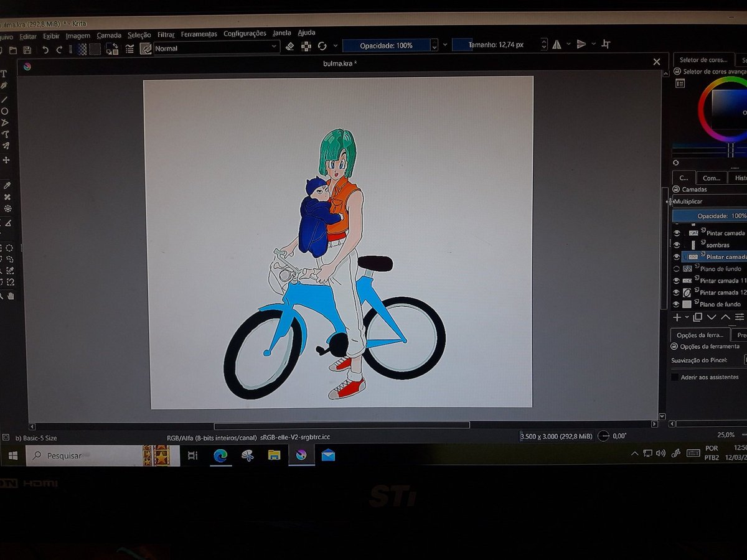Expand vertical mirror options arrow
This screenshot has width=747, height=560.
coord(593,44)
